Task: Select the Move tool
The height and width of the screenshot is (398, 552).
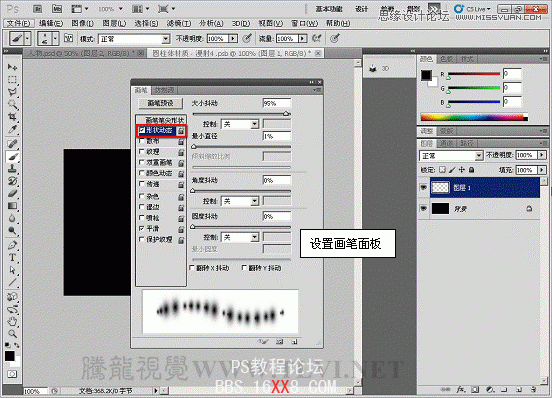Action: coord(12,67)
